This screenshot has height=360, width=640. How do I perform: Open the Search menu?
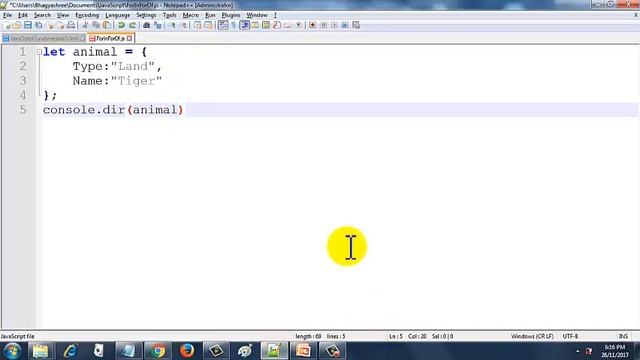[x=42, y=15]
